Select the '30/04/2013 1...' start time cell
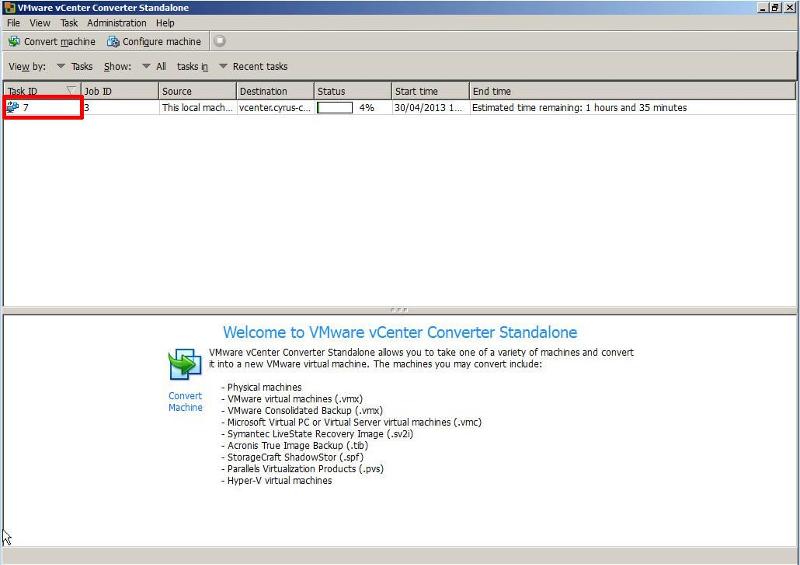 tap(431, 108)
